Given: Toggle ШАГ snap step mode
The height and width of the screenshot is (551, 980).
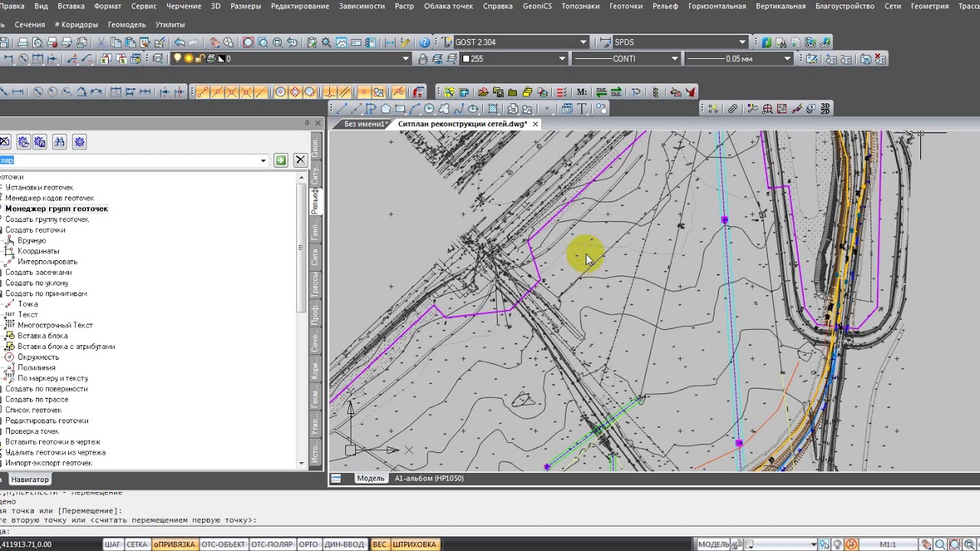Looking at the screenshot, I should 113,544.
